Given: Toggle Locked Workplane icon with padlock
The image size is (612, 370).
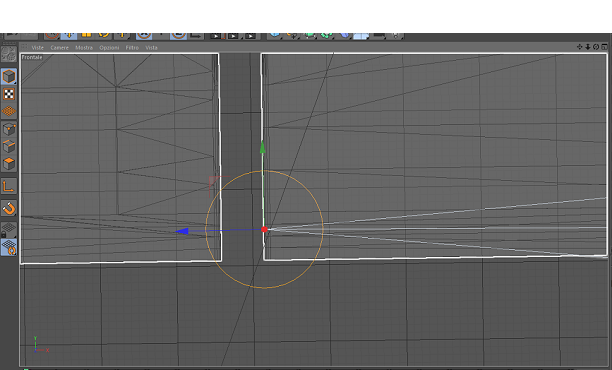Looking at the screenshot, I should 9,230.
